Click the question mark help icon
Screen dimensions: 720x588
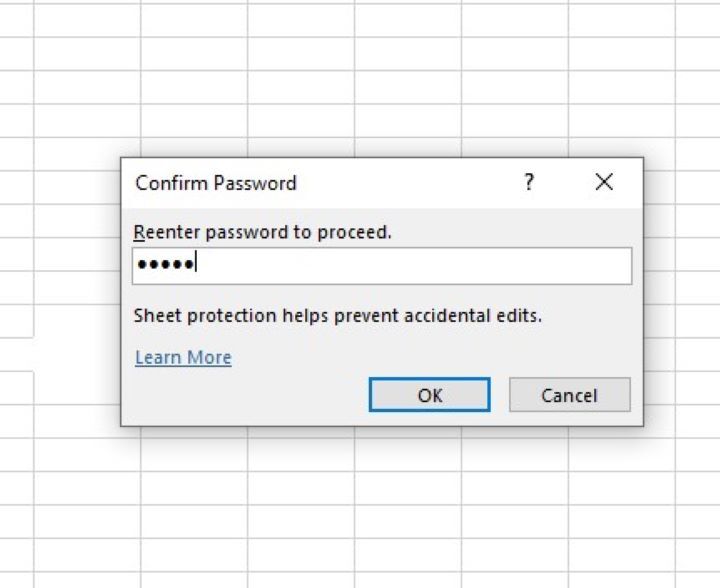click(x=529, y=182)
